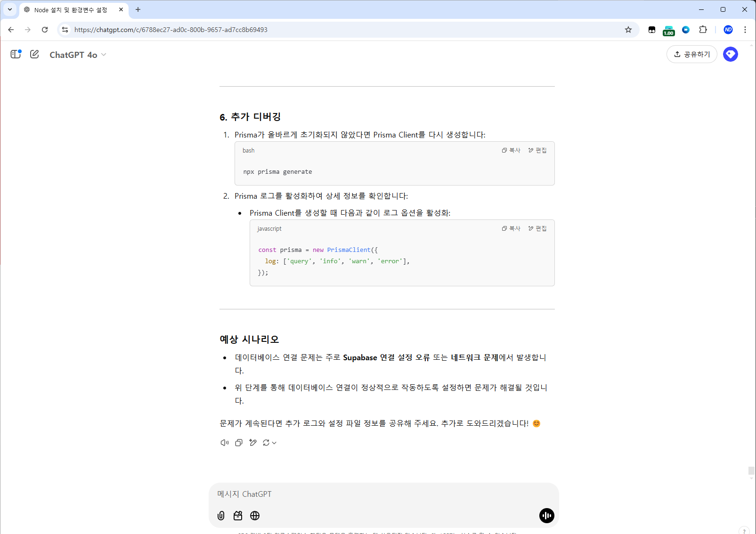756x534 pixels.
Task: Click the 'javascript' code language label
Action: [269, 229]
